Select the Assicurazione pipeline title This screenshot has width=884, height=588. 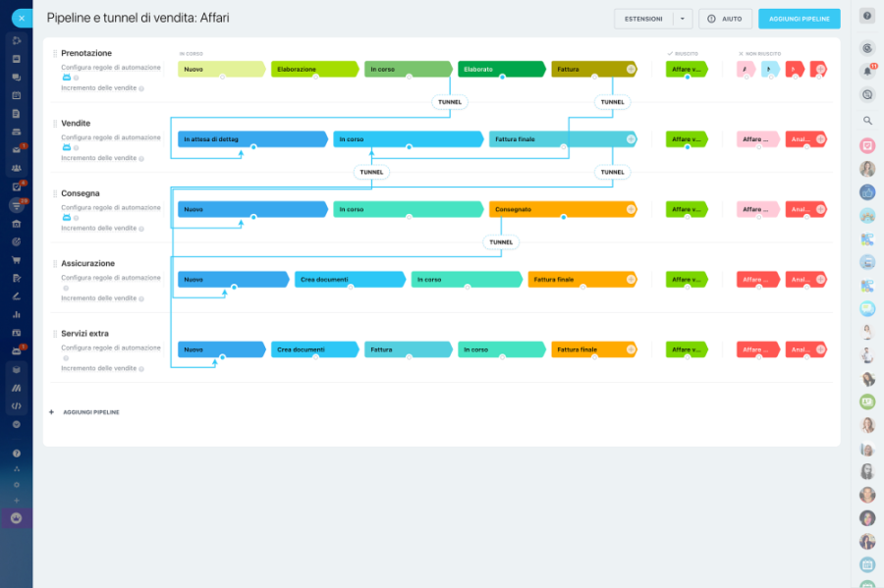88,263
